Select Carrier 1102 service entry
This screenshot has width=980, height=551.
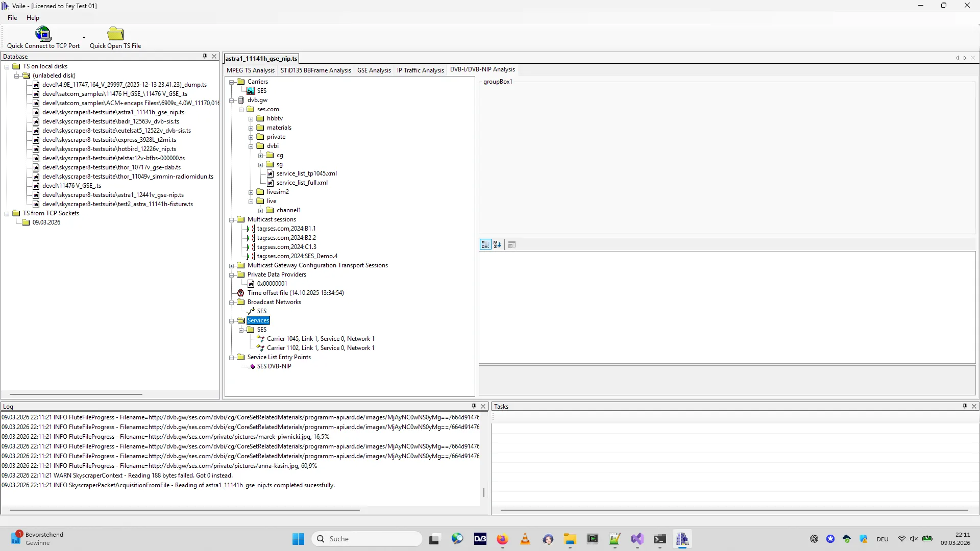(320, 348)
